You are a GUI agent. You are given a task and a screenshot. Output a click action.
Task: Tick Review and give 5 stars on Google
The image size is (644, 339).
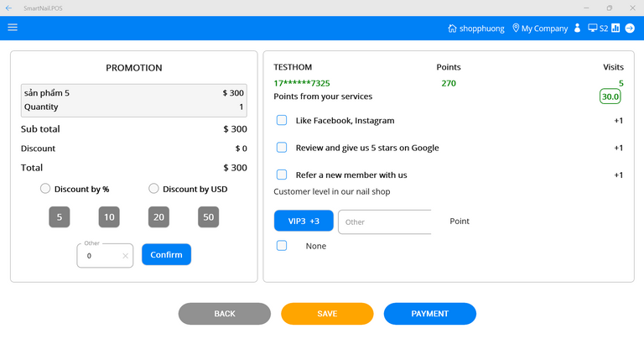[x=282, y=148]
